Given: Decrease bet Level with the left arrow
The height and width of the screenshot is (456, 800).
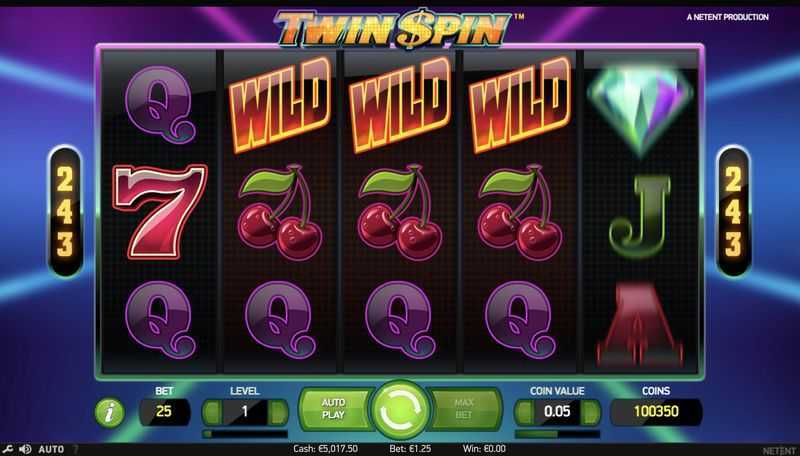Looking at the screenshot, I should tap(212, 412).
